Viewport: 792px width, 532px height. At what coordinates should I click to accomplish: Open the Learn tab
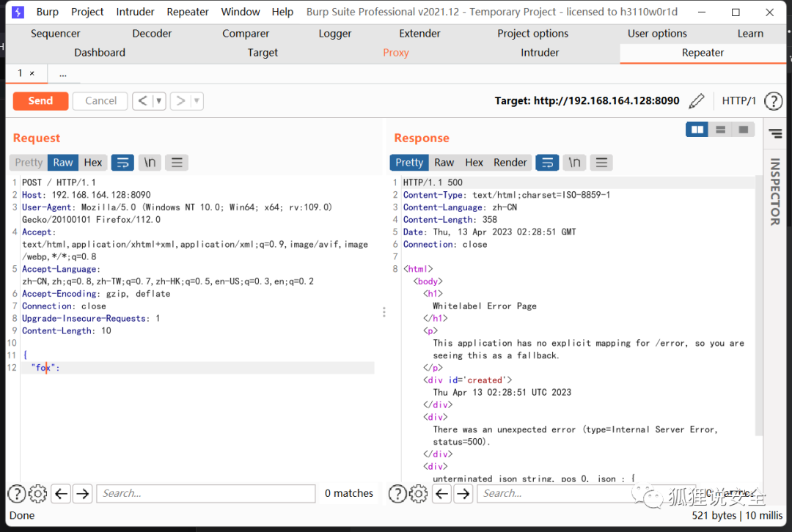tap(750, 33)
